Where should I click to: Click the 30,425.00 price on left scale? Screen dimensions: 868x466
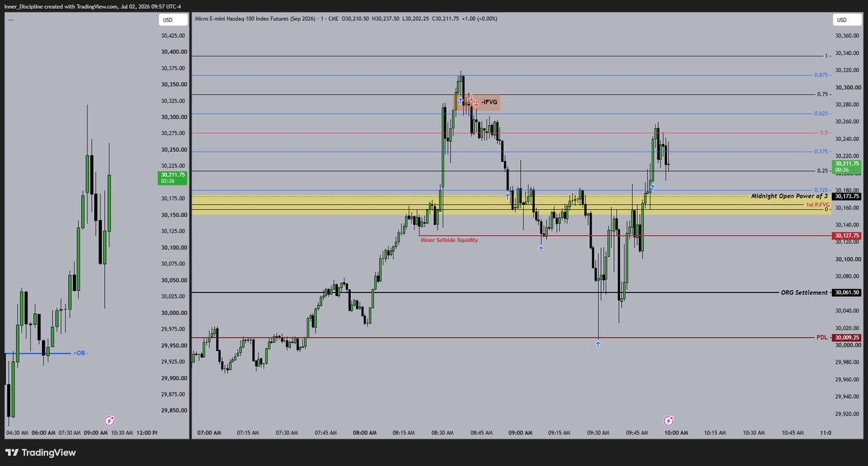click(174, 35)
